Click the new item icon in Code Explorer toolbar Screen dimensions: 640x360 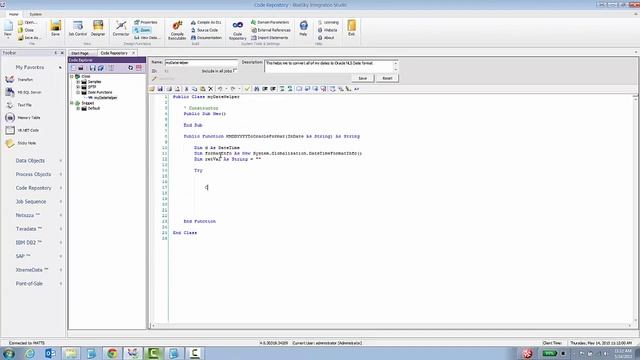[x=73, y=68]
